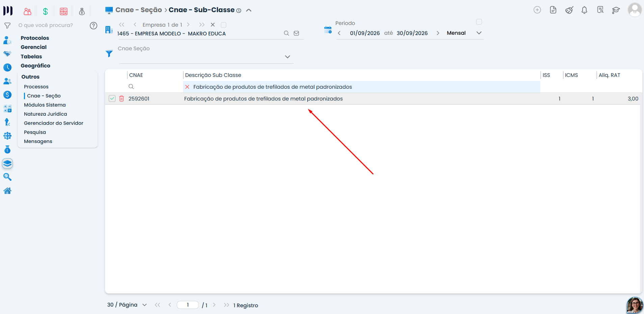Click the page number input field

(x=188, y=305)
